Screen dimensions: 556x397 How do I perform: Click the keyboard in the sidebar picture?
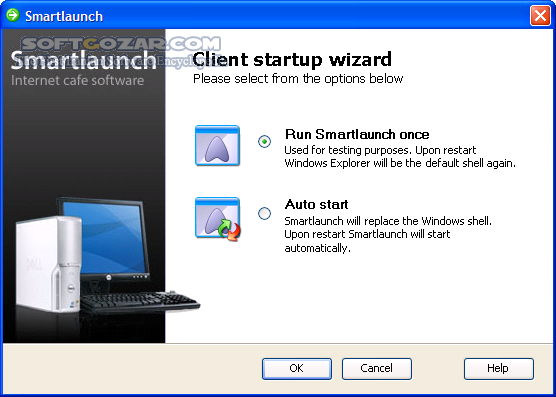(x=139, y=302)
